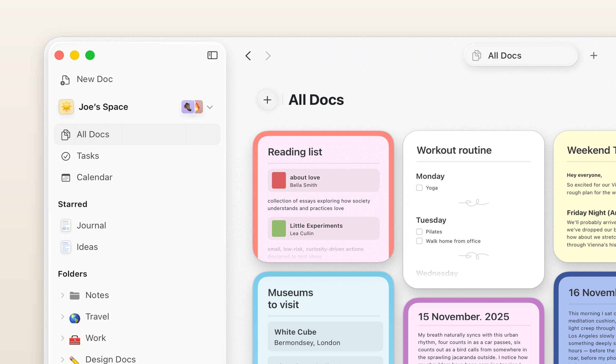This screenshot has width=616, height=364.
Task: Toggle the sidebar panel icon
Action: coord(212,55)
